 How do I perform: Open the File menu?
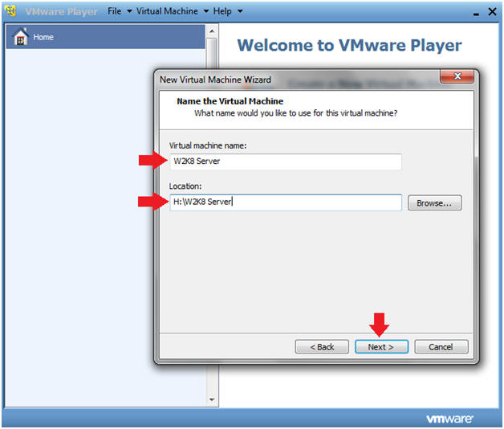(x=115, y=11)
